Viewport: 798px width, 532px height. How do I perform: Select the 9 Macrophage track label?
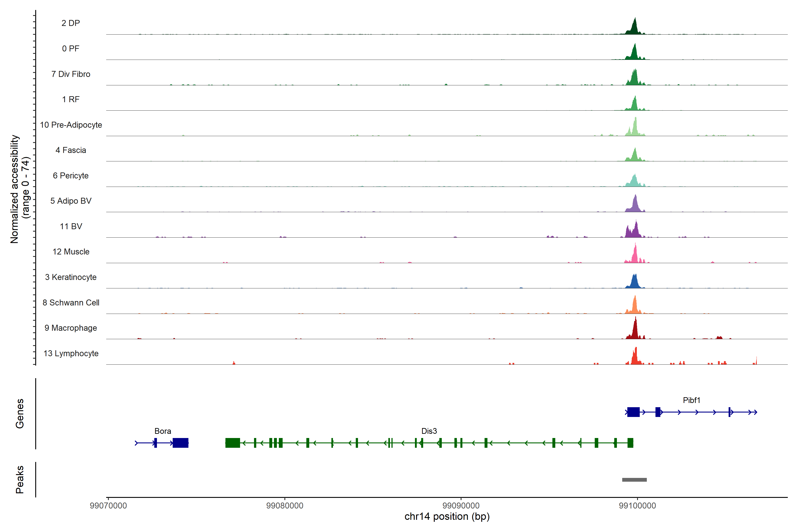(x=71, y=328)
